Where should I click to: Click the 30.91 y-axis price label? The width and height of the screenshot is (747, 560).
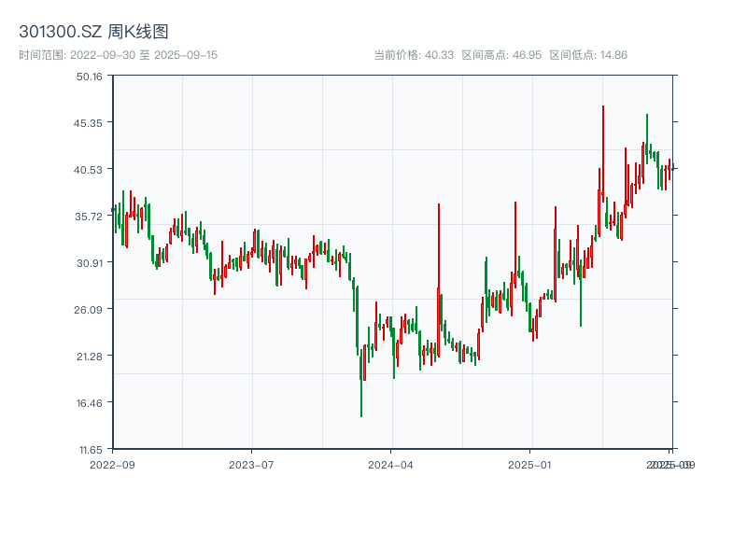pos(90,262)
